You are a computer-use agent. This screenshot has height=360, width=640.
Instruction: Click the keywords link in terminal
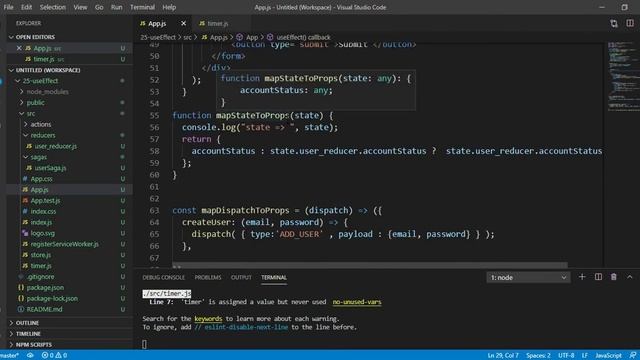click(208, 319)
